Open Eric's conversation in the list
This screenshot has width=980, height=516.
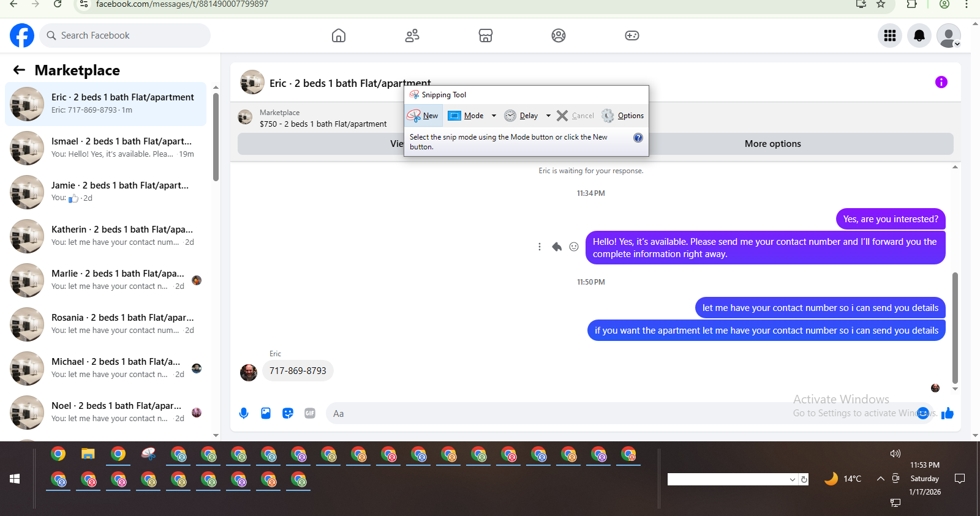click(105, 104)
